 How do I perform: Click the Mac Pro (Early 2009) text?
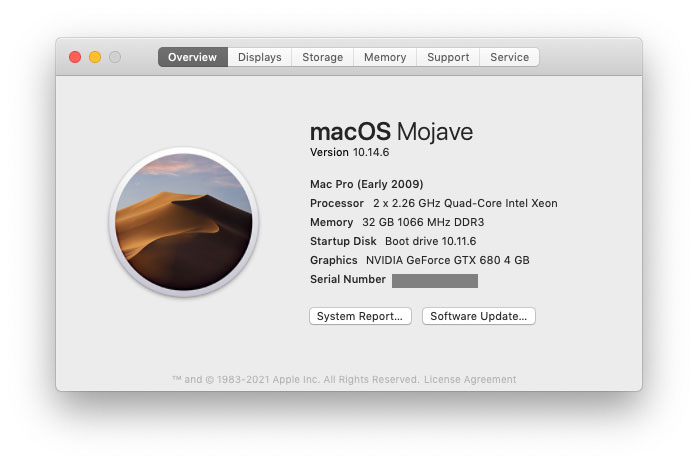(x=366, y=184)
